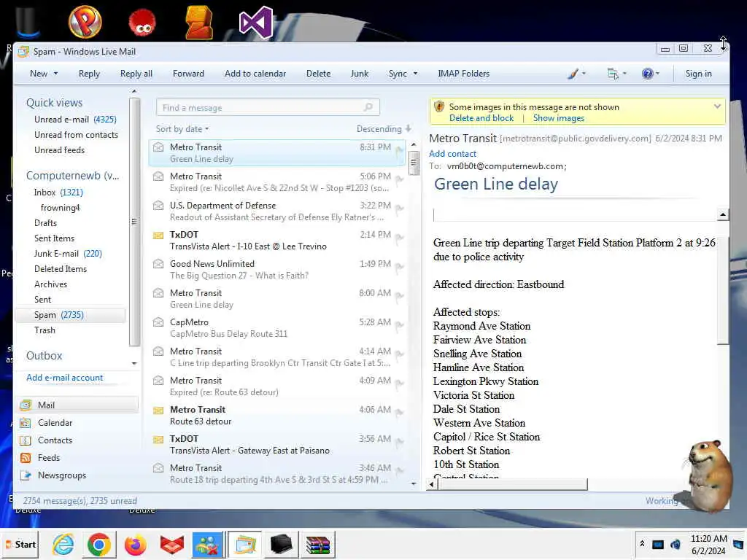
Task: Open the Sync dropdown arrow
Action: tap(415, 74)
